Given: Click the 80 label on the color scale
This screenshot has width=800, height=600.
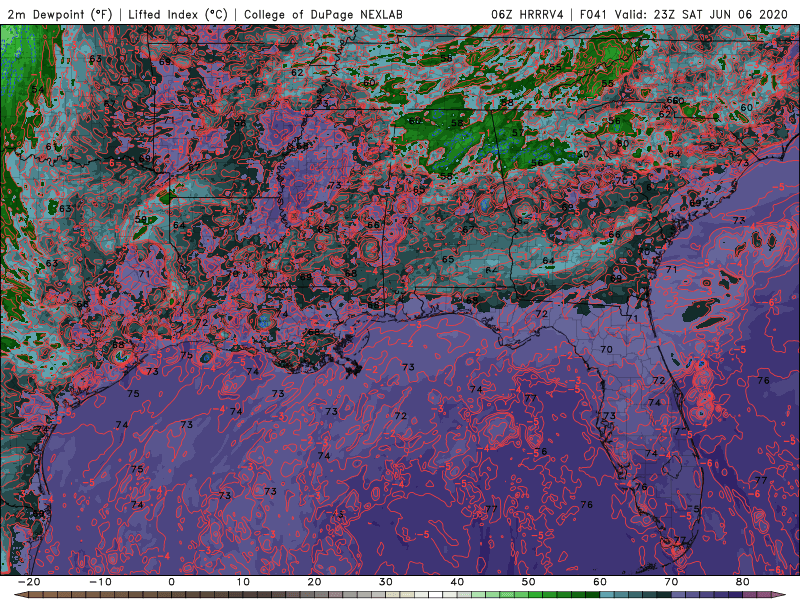Looking at the screenshot, I should tap(743, 582).
